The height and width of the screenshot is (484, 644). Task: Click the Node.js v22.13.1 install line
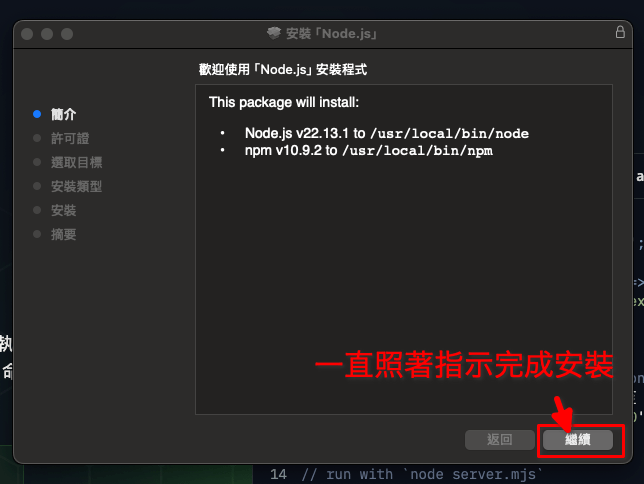click(x=386, y=134)
